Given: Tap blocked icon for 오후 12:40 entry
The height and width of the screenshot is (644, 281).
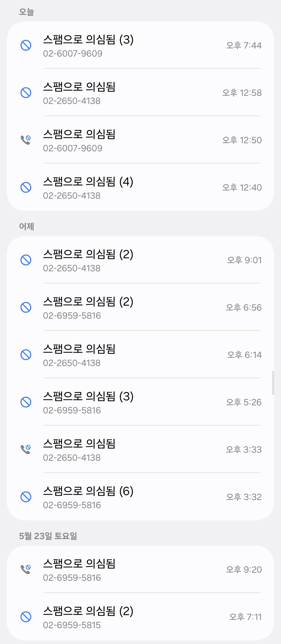Looking at the screenshot, I should coord(26,187).
